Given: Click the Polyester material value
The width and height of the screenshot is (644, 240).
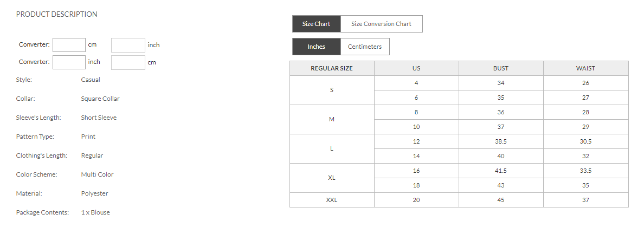Looking at the screenshot, I should [x=94, y=193].
